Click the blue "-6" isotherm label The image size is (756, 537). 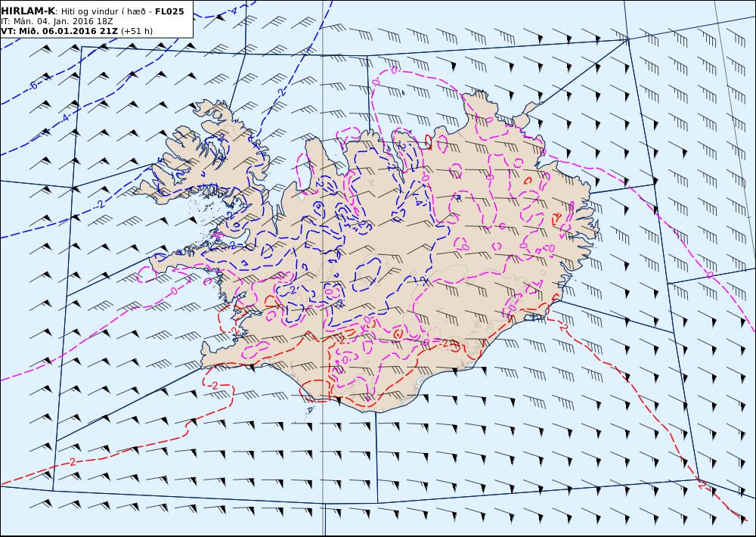[33, 86]
